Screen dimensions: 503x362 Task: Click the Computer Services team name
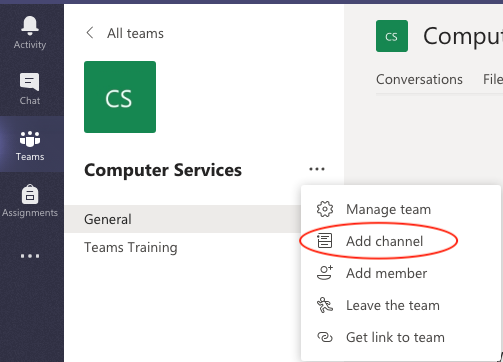point(163,170)
